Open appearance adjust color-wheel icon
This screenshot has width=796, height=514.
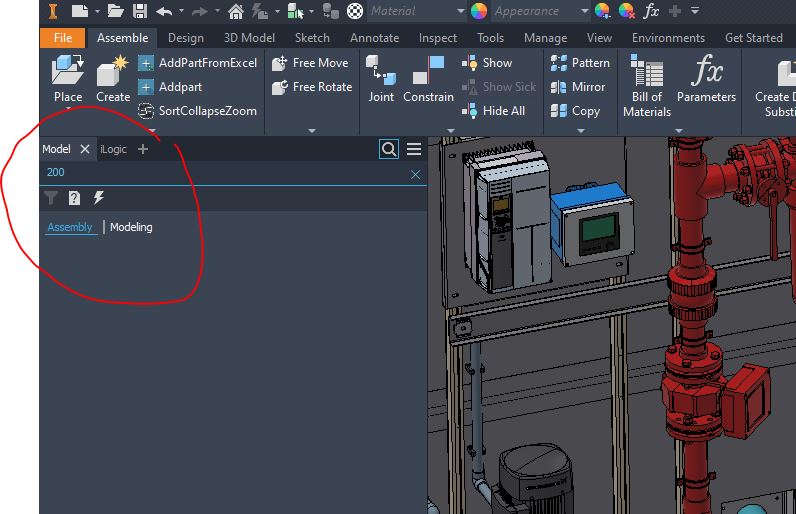[x=603, y=11]
